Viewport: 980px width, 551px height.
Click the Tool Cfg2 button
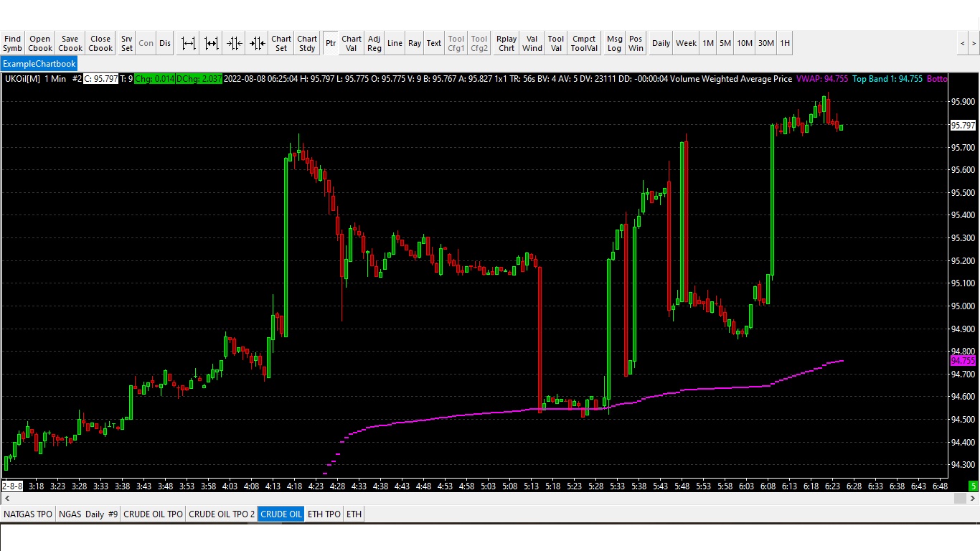479,44
